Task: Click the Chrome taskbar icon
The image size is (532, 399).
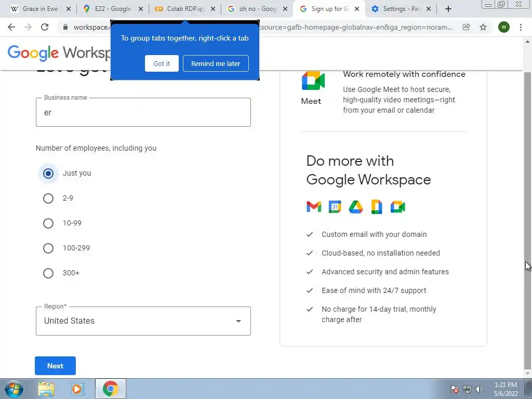Action: pos(111,389)
